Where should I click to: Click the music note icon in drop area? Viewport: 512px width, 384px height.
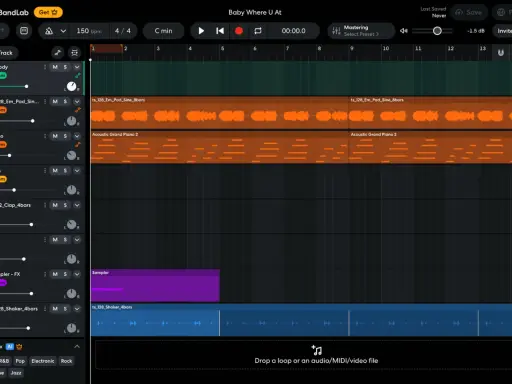317,350
